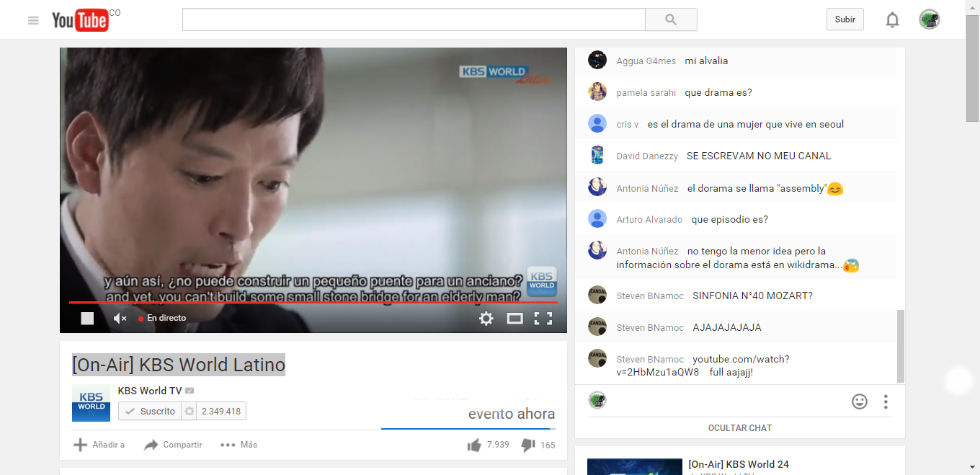The image size is (980, 475).
Task: Click Antonia Núñez avatar beside assembly message
Action: point(597,187)
